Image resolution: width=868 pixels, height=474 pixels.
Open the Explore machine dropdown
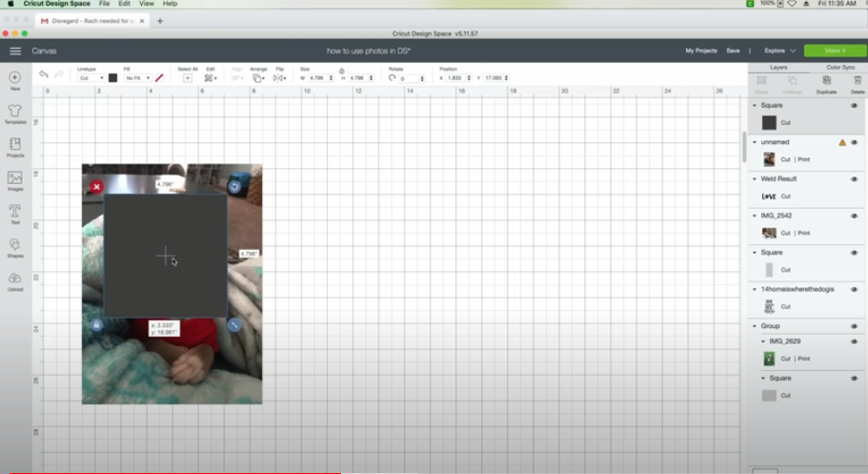tap(779, 51)
